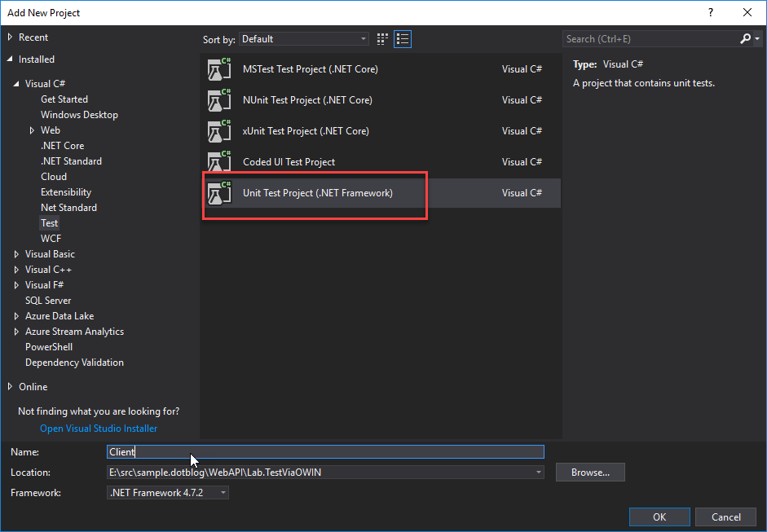Select Get Started category
767x532 pixels.
pos(64,99)
